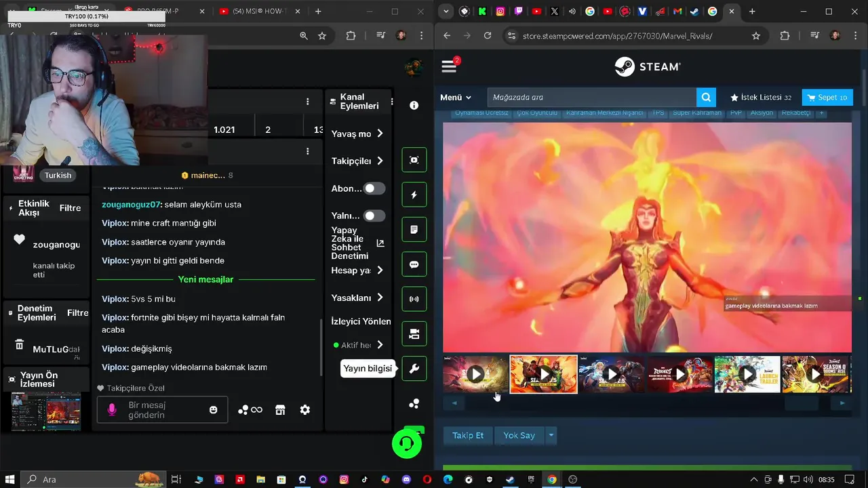868x488 pixels.
Task: Open the chat panel three-dot menu
Action: 307,151
